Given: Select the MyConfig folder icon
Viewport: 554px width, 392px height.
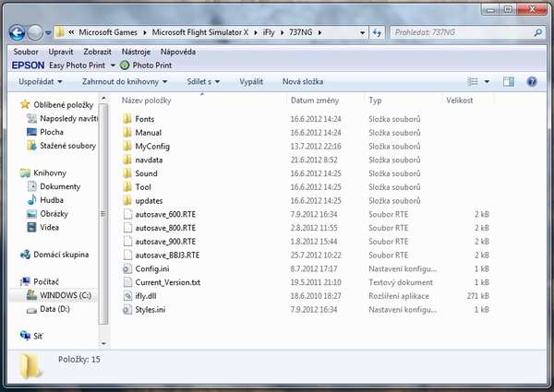Looking at the screenshot, I should 127,146.
